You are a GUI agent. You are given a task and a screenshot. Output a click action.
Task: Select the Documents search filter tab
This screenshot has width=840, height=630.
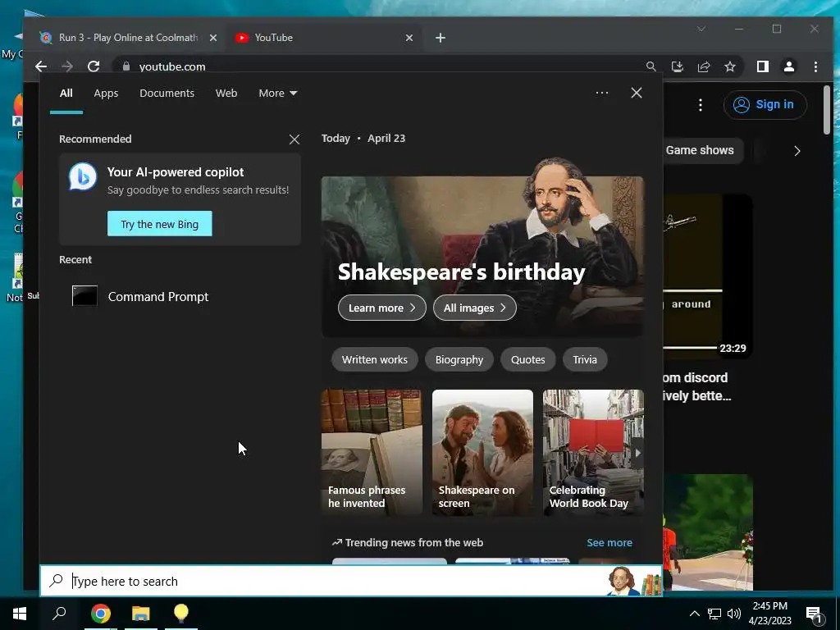(x=167, y=94)
